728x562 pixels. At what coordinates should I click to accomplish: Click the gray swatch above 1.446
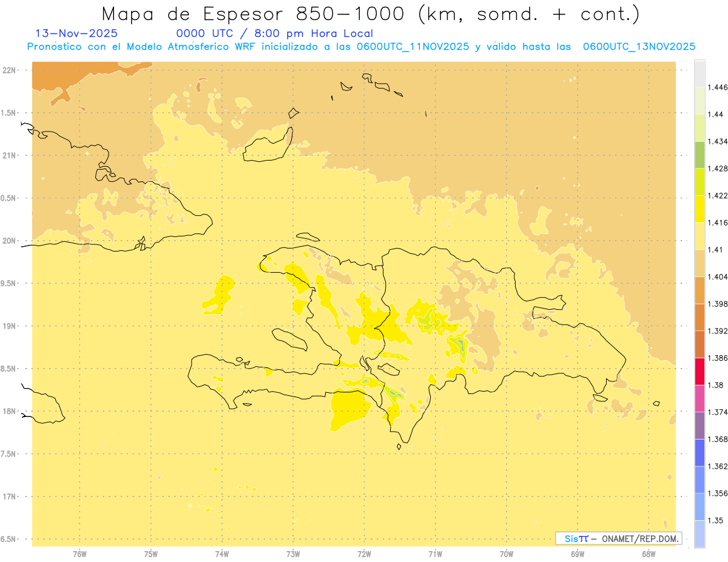tap(699, 73)
